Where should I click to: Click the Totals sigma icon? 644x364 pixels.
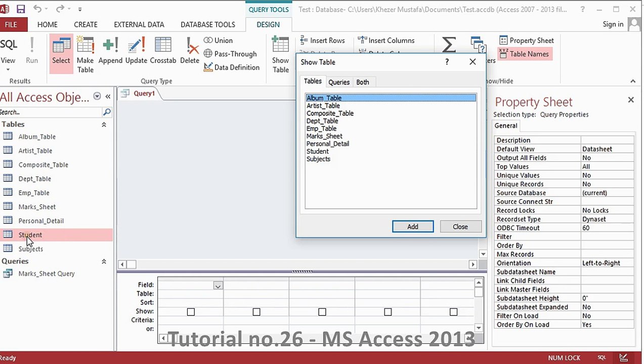[x=449, y=44]
